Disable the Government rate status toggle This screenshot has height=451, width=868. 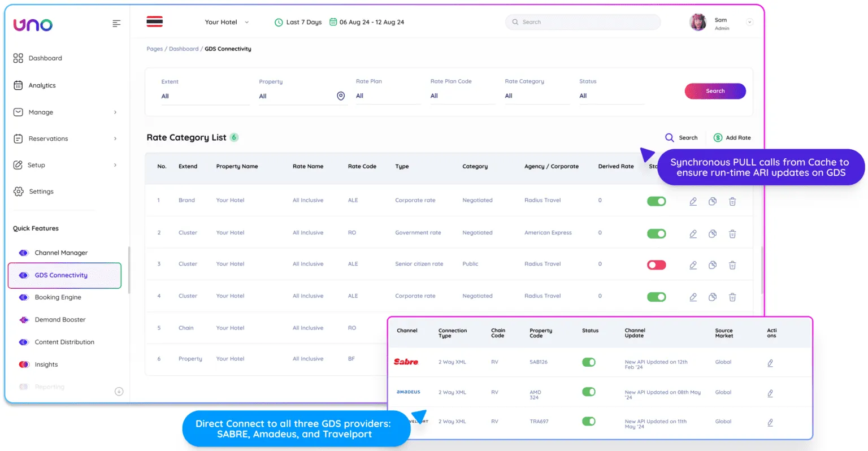pyautogui.click(x=656, y=234)
